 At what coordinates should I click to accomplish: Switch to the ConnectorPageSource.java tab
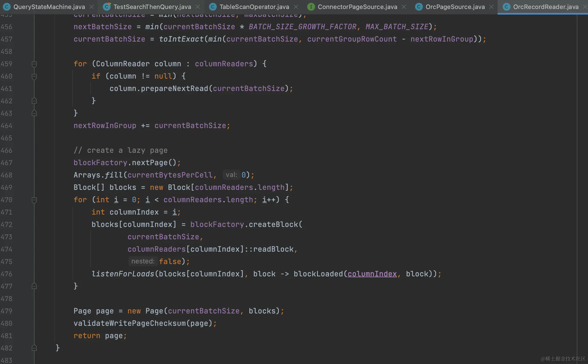[357, 7]
